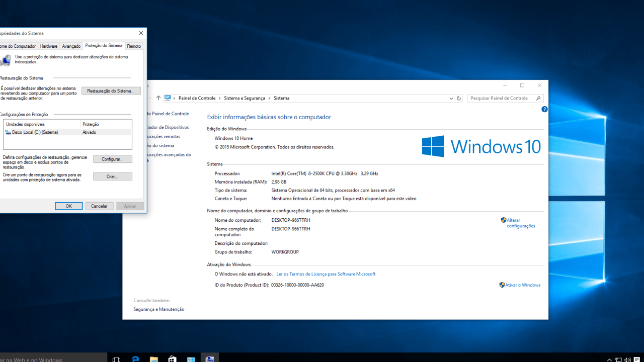Click the shield icon beside Ativar o Windows
Image resolution: width=644 pixels, height=362 pixels.
pyautogui.click(x=502, y=285)
